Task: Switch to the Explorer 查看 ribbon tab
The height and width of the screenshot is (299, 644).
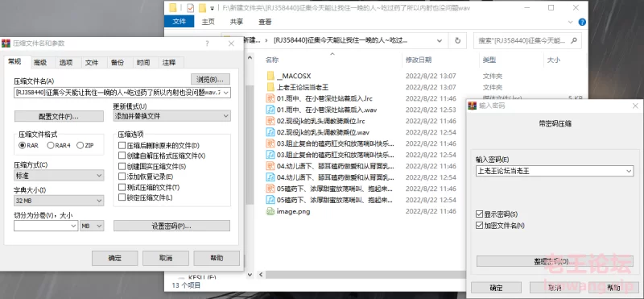Action: [265, 22]
